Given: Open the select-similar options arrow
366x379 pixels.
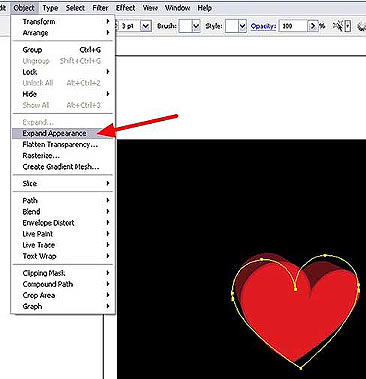Looking at the screenshot, I should pyautogui.click(x=348, y=26).
